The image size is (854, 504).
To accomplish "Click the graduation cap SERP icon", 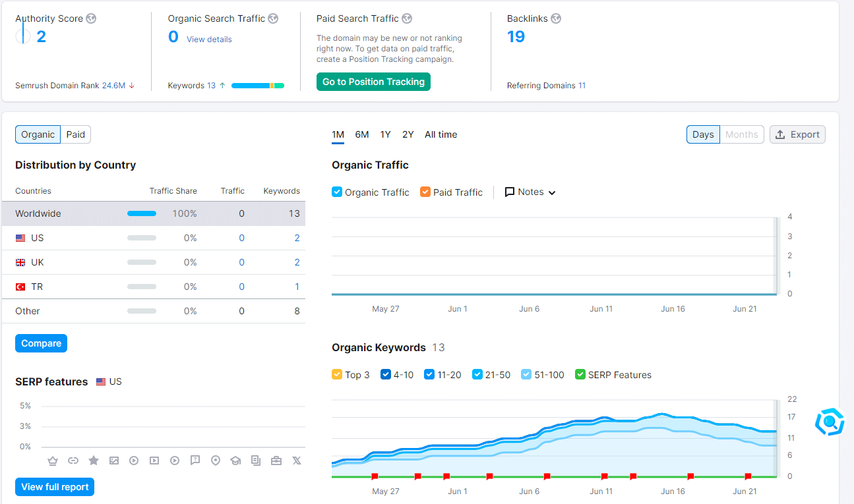I will [x=235, y=461].
